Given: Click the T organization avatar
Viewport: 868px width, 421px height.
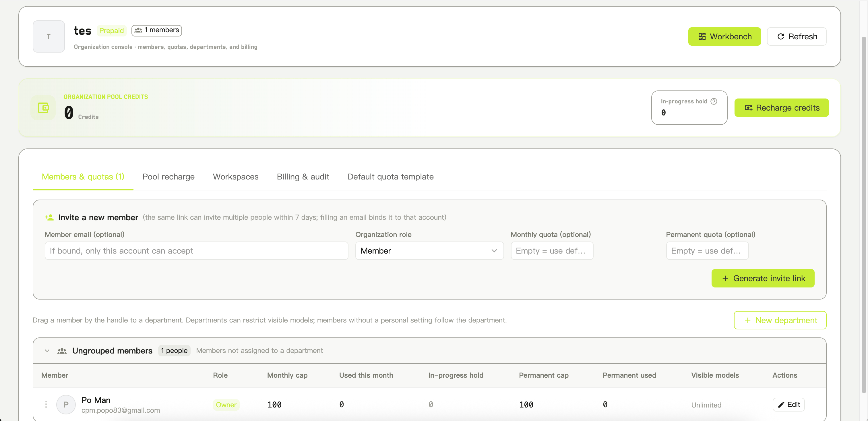Looking at the screenshot, I should 49,36.
